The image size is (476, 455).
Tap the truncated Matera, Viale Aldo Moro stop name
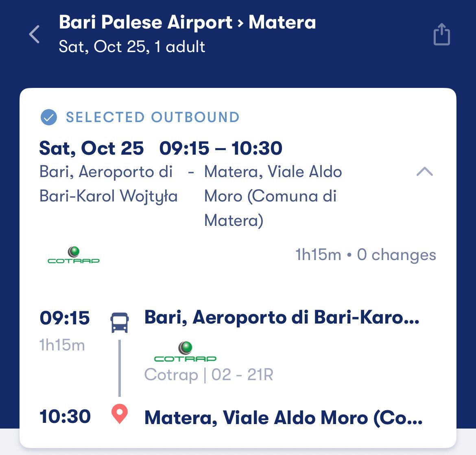(283, 418)
